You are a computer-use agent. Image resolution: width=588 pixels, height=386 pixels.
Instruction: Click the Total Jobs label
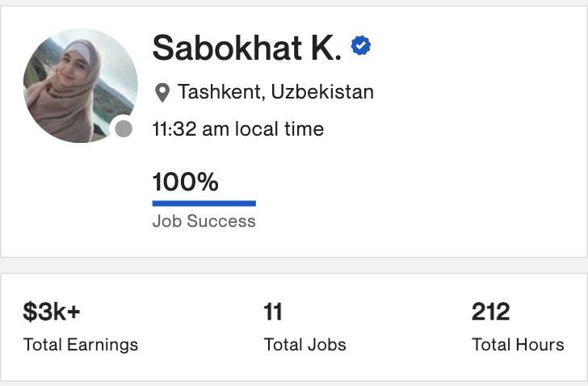click(x=304, y=345)
